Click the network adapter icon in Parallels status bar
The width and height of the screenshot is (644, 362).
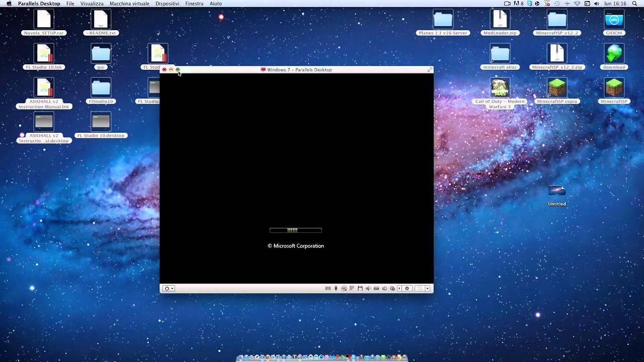(x=352, y=289)
